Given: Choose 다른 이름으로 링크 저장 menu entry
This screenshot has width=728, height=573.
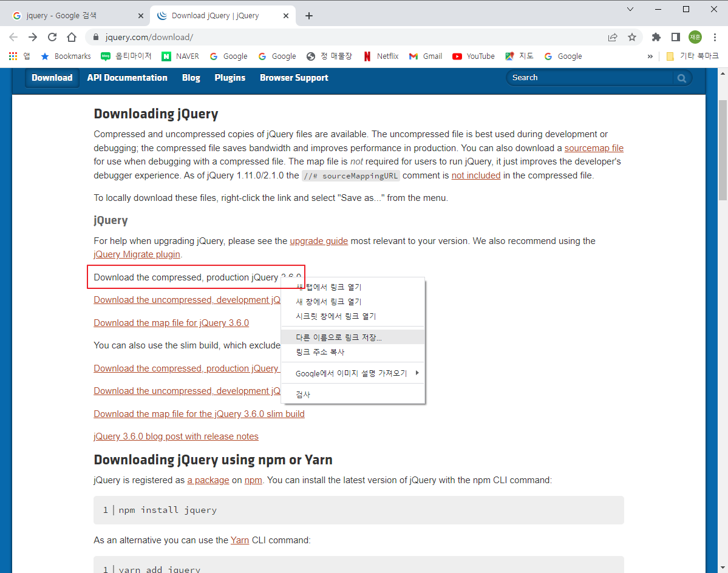Looking at the screenshot, I should pos(353,337).
